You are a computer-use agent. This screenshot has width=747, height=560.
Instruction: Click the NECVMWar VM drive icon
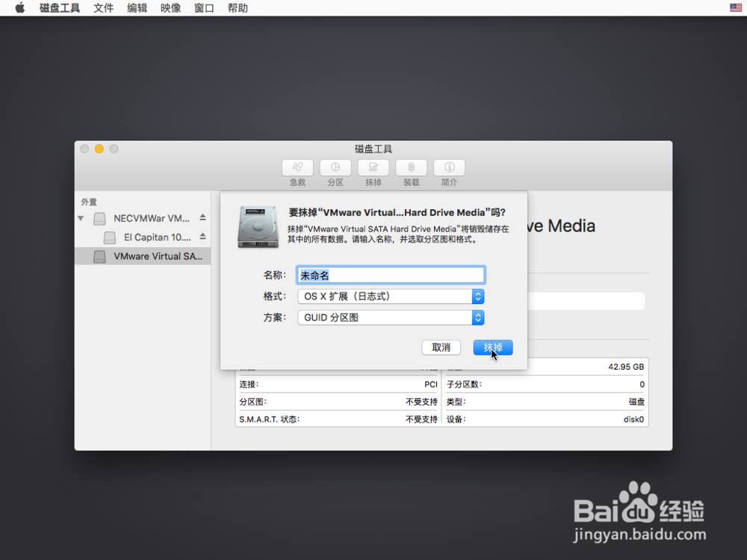99,219
